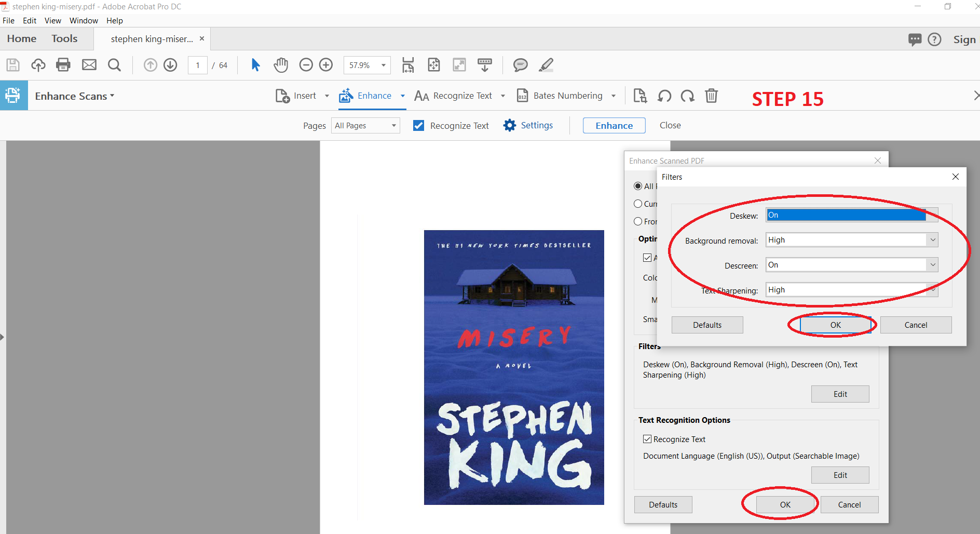The image size is (980, 534).
Task: Open the Add Comment bubble tool
Action: 520,65
